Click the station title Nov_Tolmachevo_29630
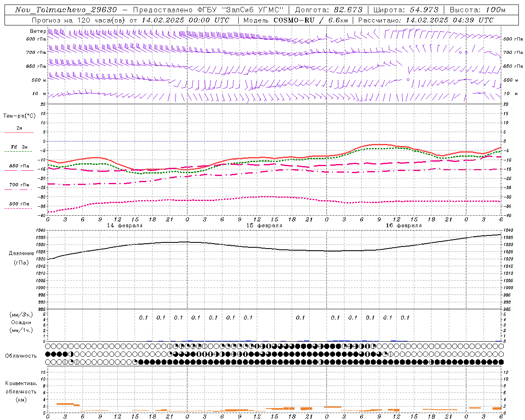Viewport: 525px width, 420px height. coord(66,10)
